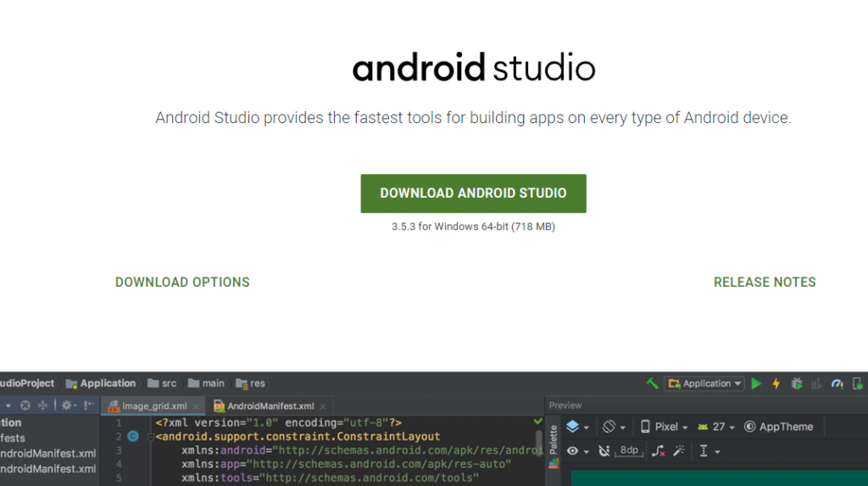The height and width of the screenshot is (486, 868).
Task: Click the 8dp default margins field
Action: coord(630,450)
